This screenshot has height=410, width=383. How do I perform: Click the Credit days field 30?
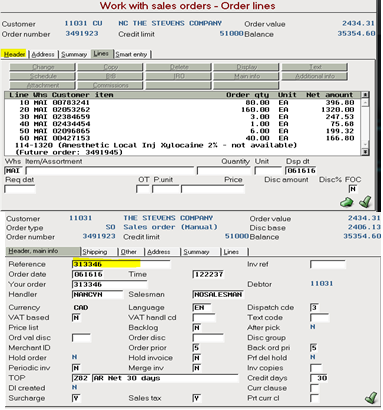point(319,378)
